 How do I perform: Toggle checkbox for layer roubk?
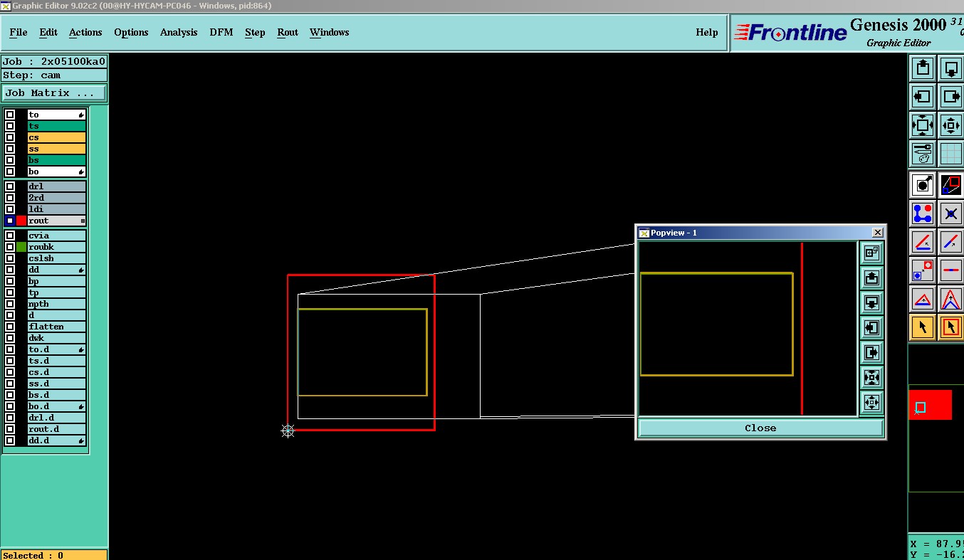click(x=10, y=247)
